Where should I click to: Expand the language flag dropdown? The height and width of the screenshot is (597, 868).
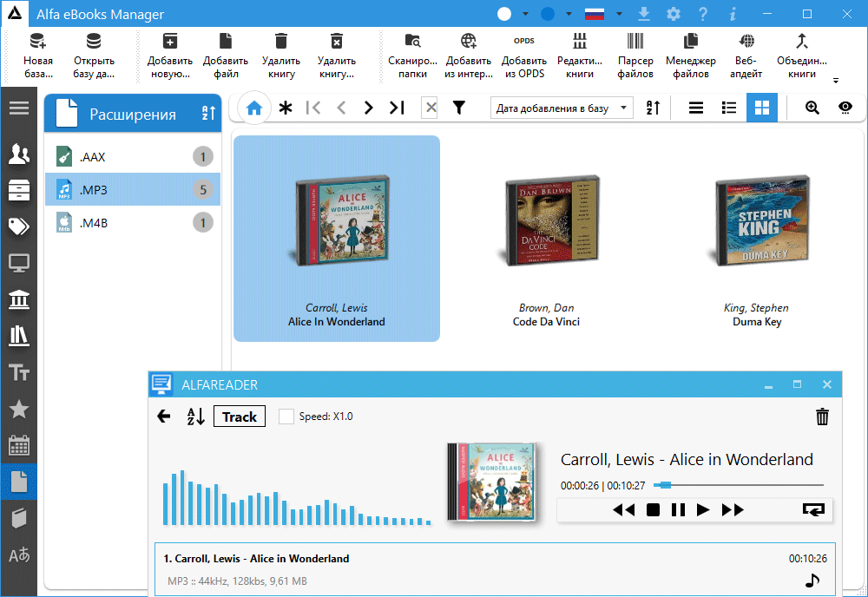(619, 15)
